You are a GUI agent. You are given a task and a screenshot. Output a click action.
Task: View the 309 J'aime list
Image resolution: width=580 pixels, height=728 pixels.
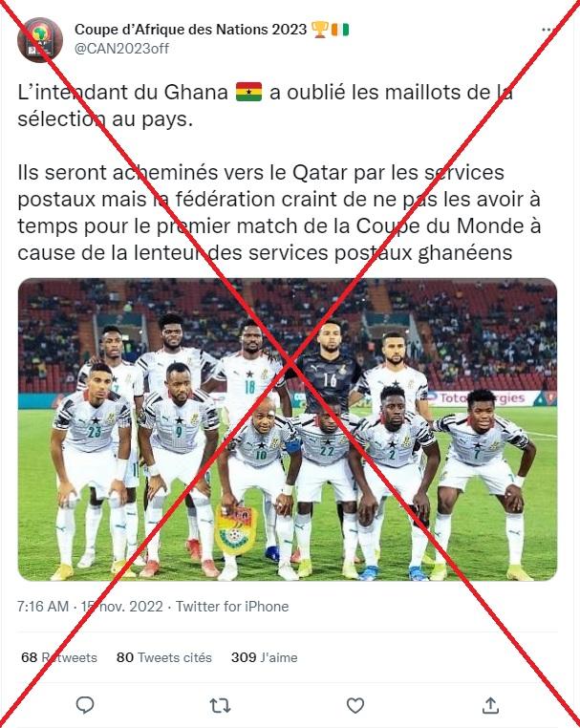[x=265, y=657]
